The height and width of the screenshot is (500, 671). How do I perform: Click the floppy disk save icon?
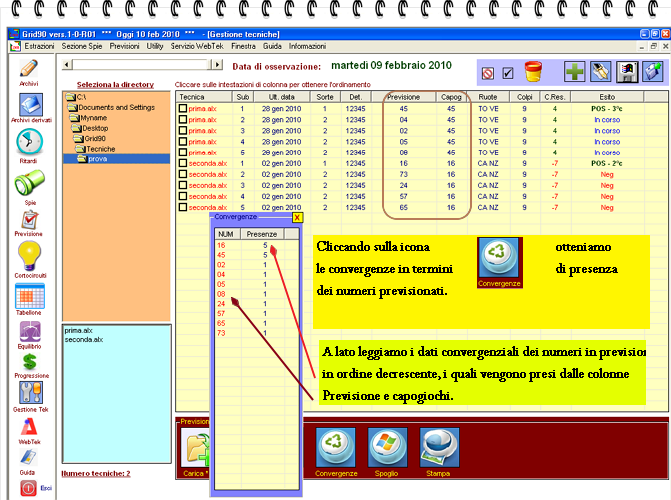point(627,71)
